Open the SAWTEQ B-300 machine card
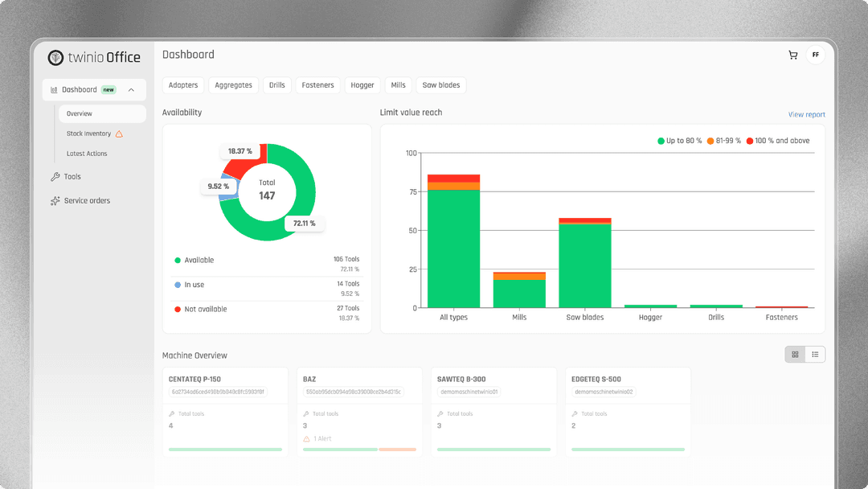Screen dimensions: 868x489 [493, 412]
